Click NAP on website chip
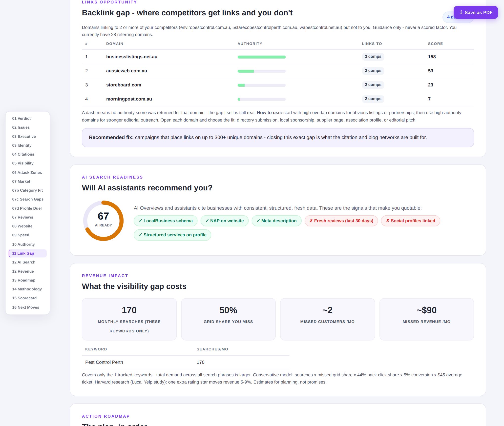 pos(224,221)
